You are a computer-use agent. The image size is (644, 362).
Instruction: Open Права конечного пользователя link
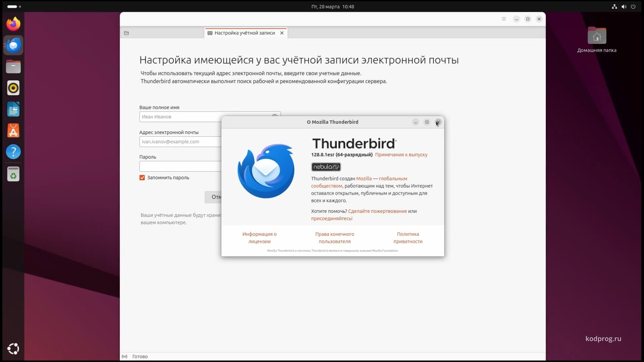point(335,238)
